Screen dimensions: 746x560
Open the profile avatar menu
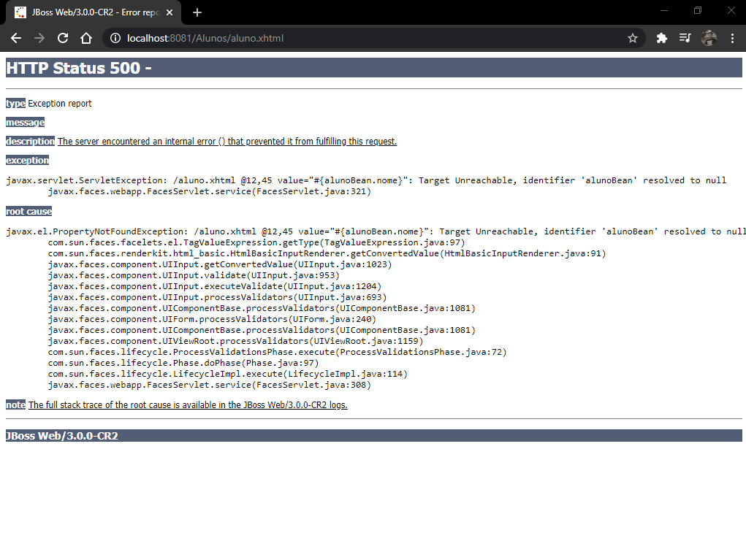point(709,38)
